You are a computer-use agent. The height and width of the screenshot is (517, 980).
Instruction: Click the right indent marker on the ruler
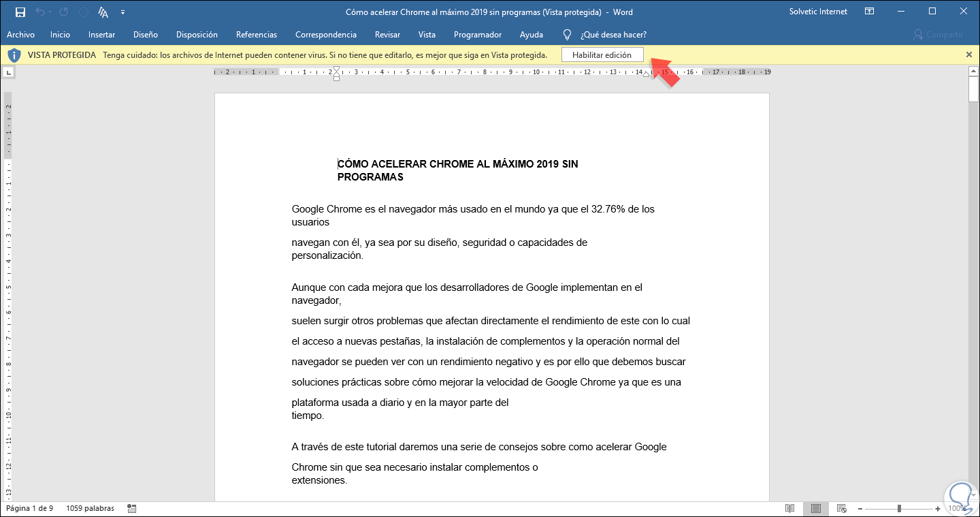coord(647,74)
